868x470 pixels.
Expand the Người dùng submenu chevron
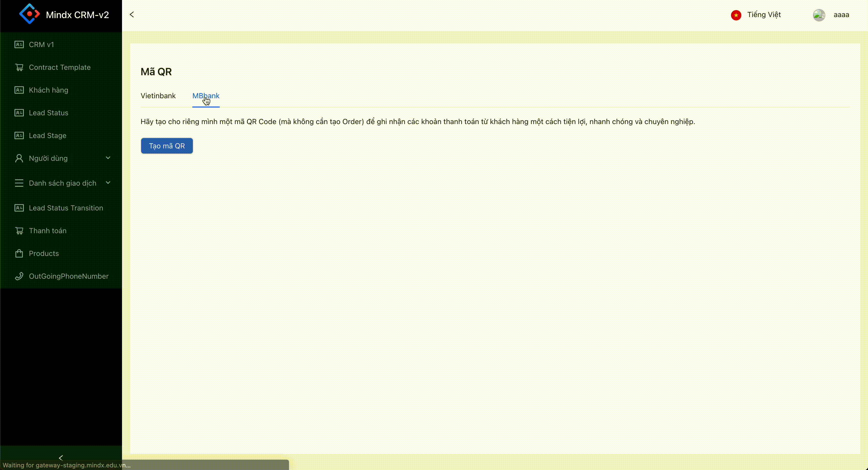point(108,158)
